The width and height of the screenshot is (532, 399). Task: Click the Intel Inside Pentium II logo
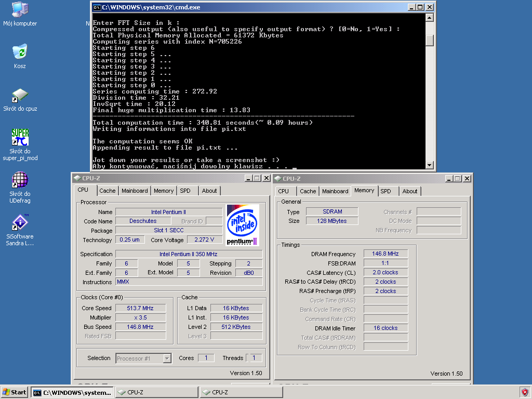coord(243,225)
